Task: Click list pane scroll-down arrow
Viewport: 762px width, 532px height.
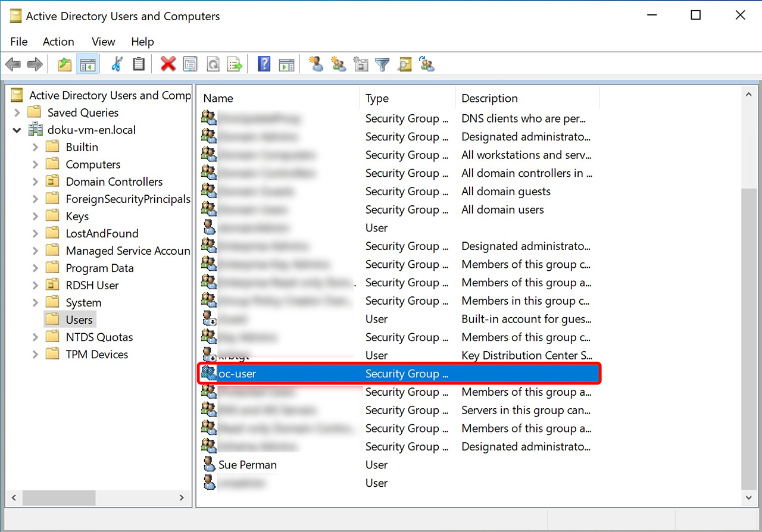Action: coord(749,497)
